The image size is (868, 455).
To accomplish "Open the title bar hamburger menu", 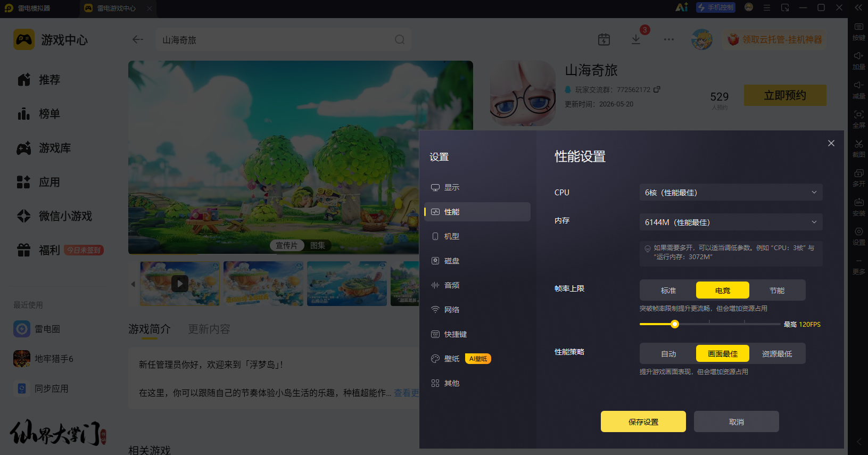I will tap(767, 7).
